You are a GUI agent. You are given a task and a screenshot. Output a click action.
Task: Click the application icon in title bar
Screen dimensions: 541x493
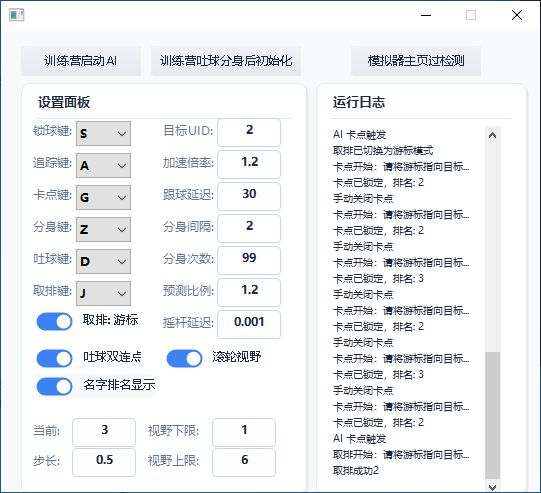(17, 15)
